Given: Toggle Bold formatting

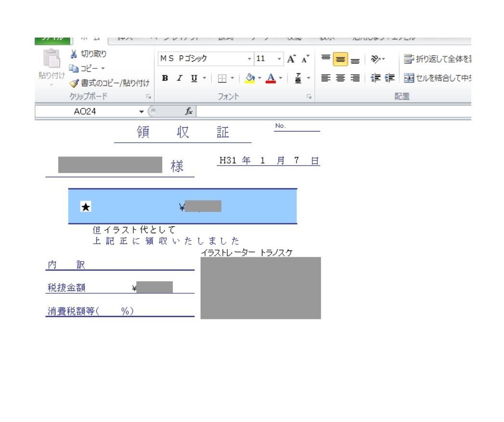Looking at the screenshot, I should [165, 78].
